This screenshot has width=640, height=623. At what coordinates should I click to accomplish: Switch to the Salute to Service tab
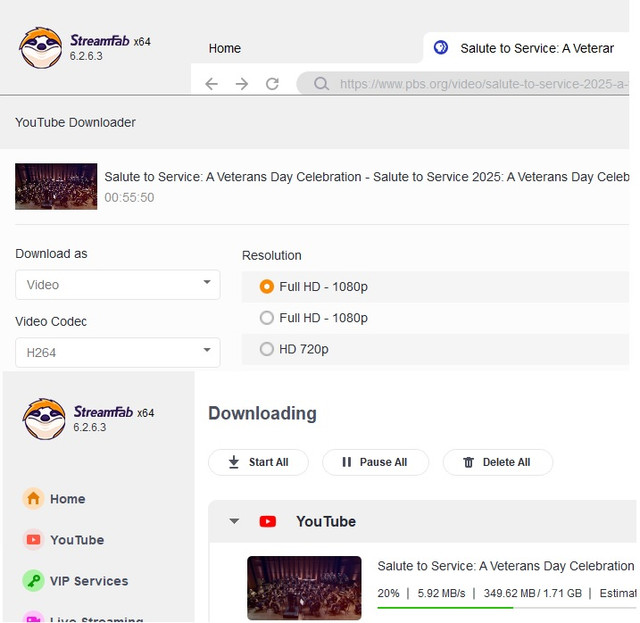click(x=530, y=48)
